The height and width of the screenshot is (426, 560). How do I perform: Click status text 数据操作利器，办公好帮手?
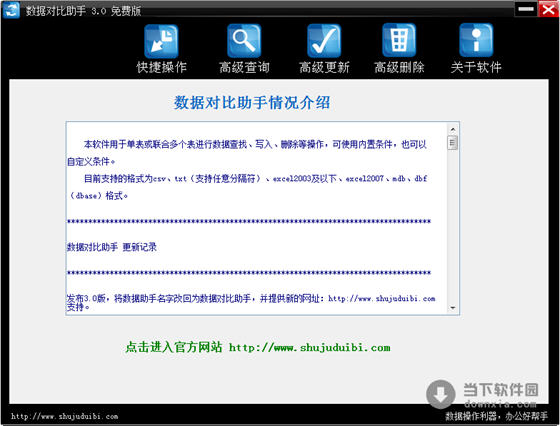[496, 416]
